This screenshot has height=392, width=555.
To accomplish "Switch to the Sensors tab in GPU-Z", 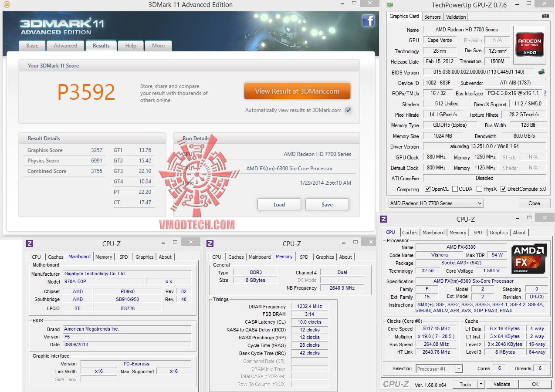I will click(432, 17).
